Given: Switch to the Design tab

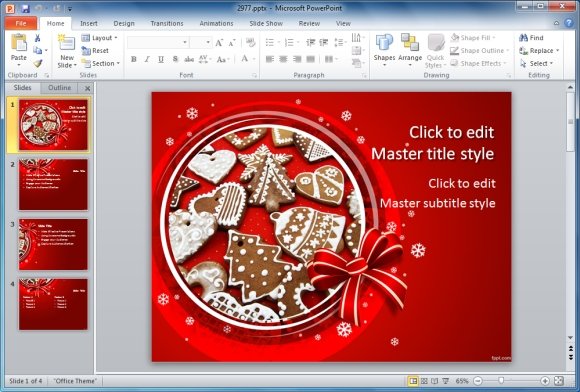Looking at the screenshot, I should point(124,23).
